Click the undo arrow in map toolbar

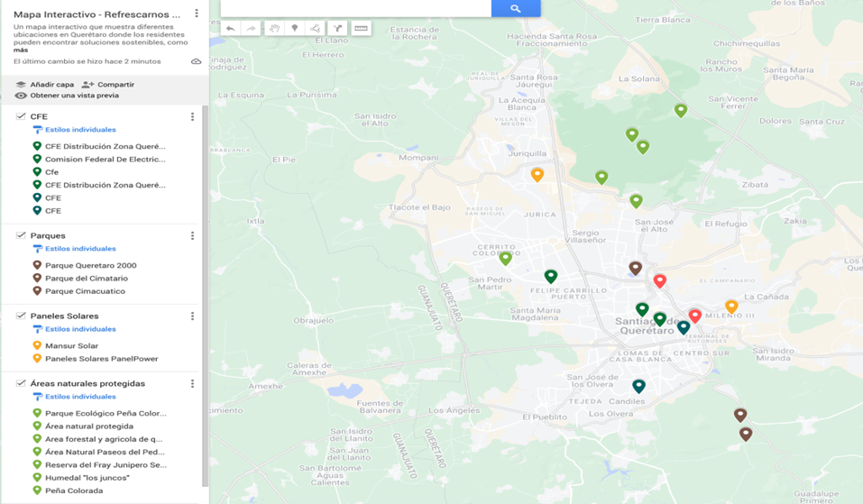[231, 29]
